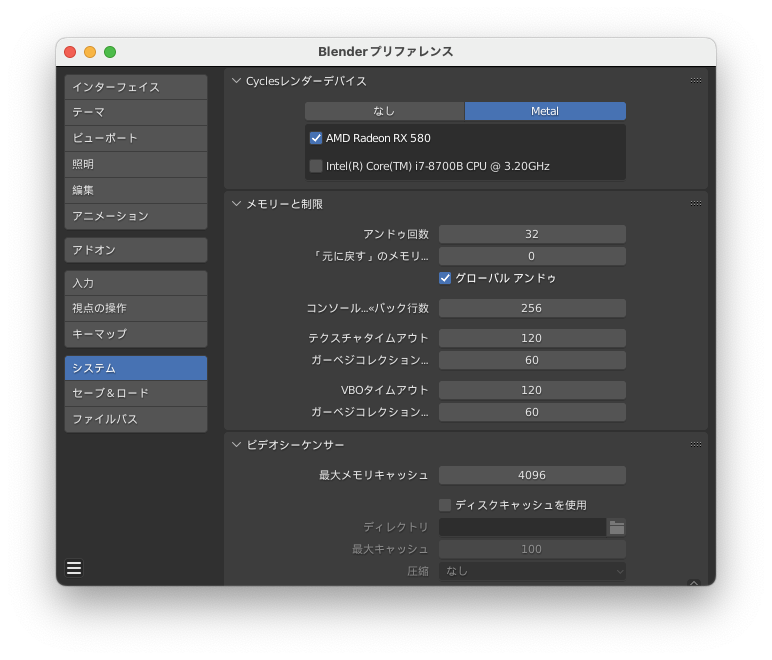
Task: Open the インターフェイス tab
Action: (136, 88)
